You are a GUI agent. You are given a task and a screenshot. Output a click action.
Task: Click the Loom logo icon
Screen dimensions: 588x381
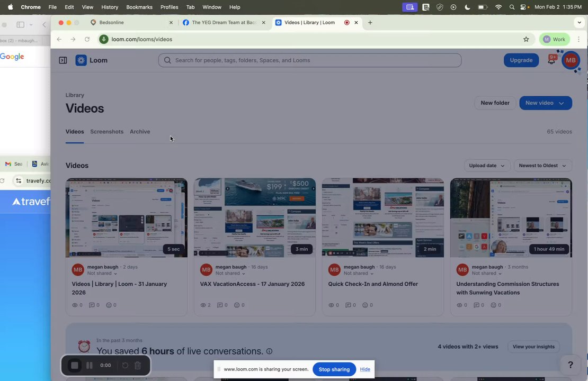81,60
